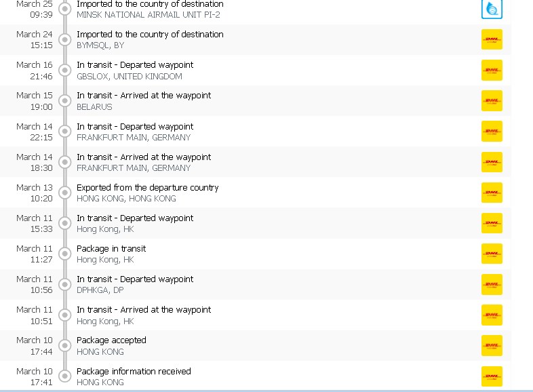The width and height of the screenshot is (533, 392).
Task: Click the timeline marker for March 10 17:41
Action: click(64, 376)
